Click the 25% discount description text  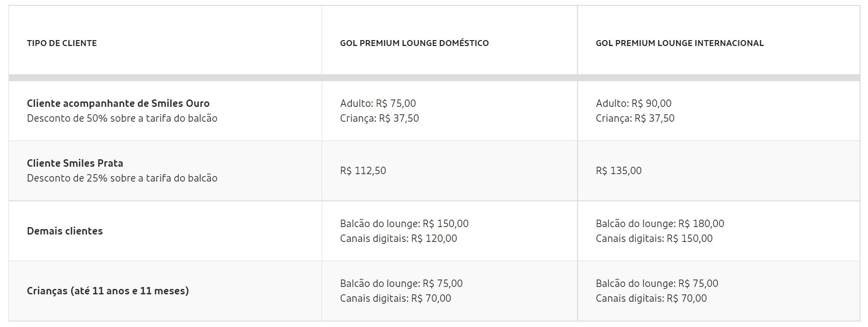122,178
